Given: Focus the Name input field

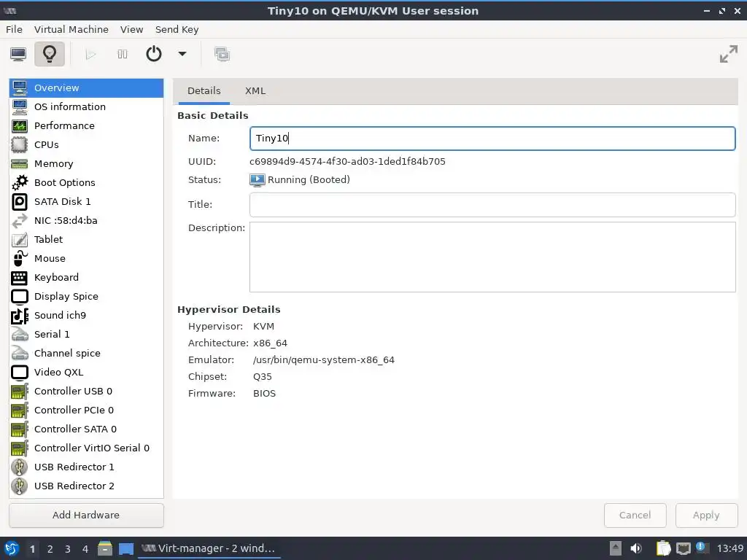Looking at the screenshot, I should click(492, 139).
